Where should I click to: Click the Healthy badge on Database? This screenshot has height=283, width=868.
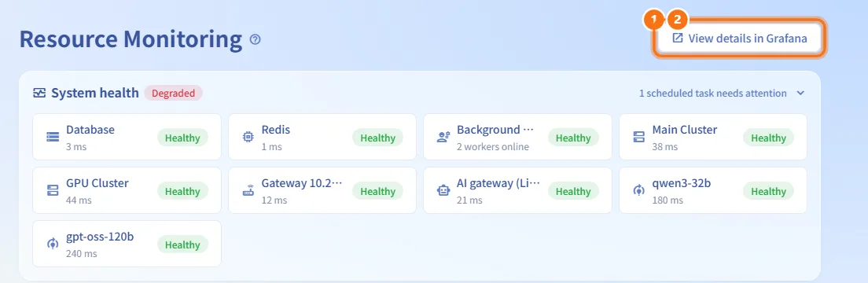(x=182, y=138)
